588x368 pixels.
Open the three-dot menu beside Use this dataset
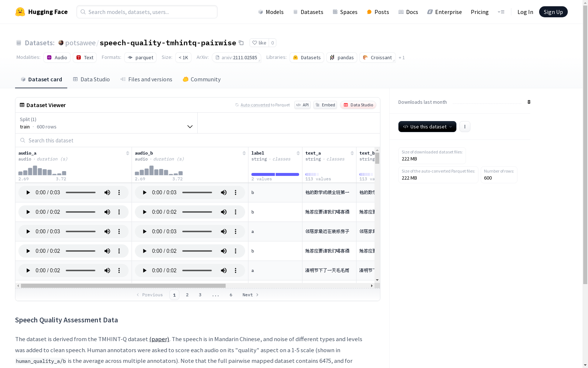pyautogui.click(x=465, y=127)
